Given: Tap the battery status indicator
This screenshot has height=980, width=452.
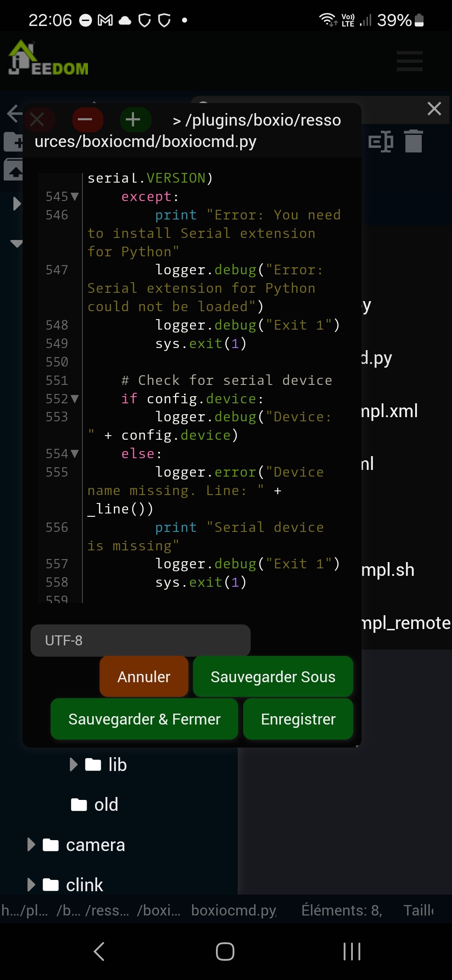Looking at the screenshot, I should pyautogui.click(x=401, y=20).
